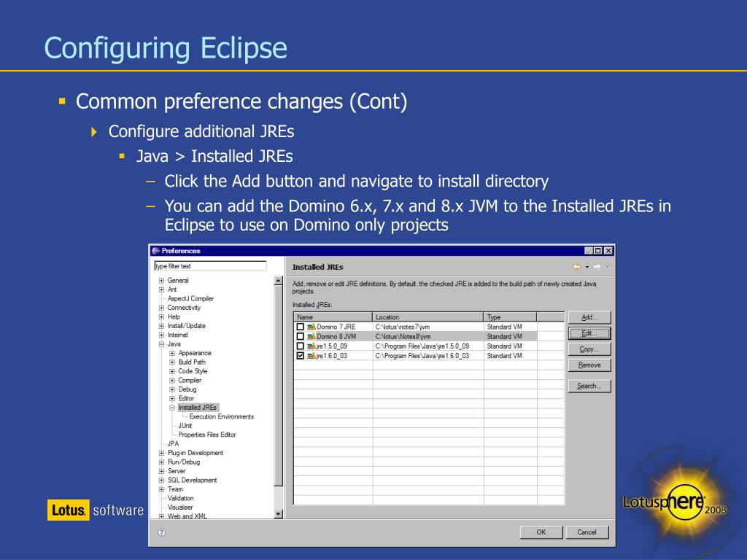Select AspectJ Compiler in the tree
Screen dimensions: 747x560
(x=190, y=298)
